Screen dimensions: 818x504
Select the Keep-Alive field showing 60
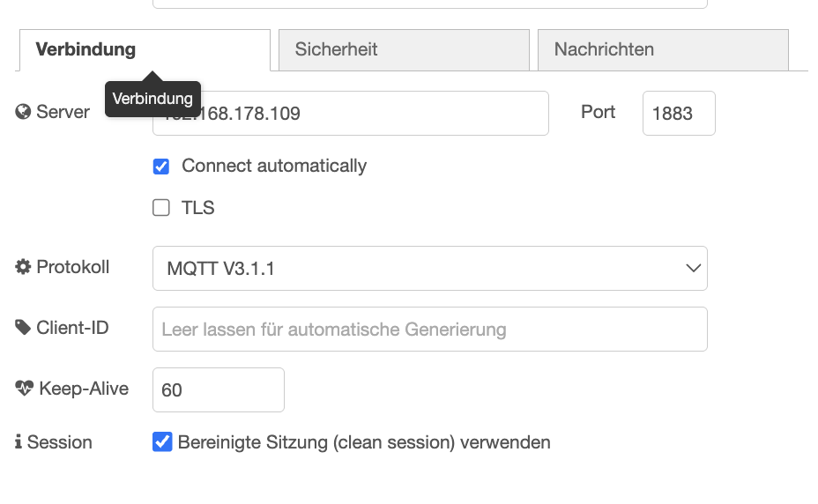219,389
